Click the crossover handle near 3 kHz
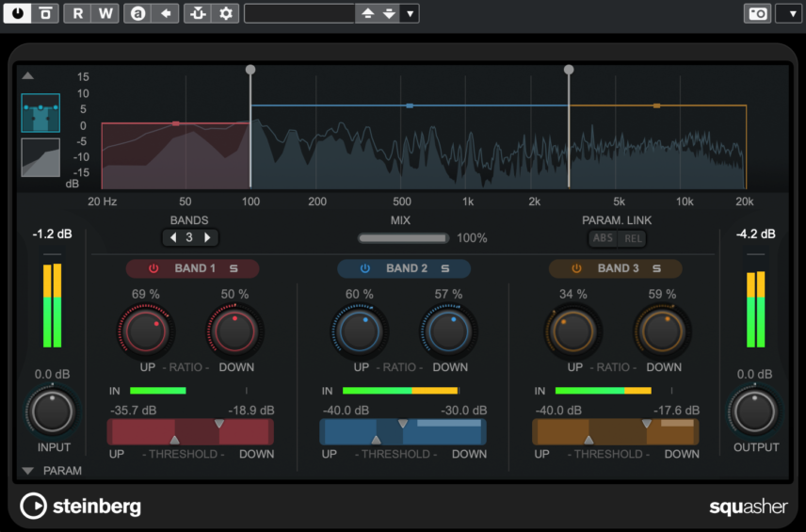Screen dimensions: 806x532 569,70
